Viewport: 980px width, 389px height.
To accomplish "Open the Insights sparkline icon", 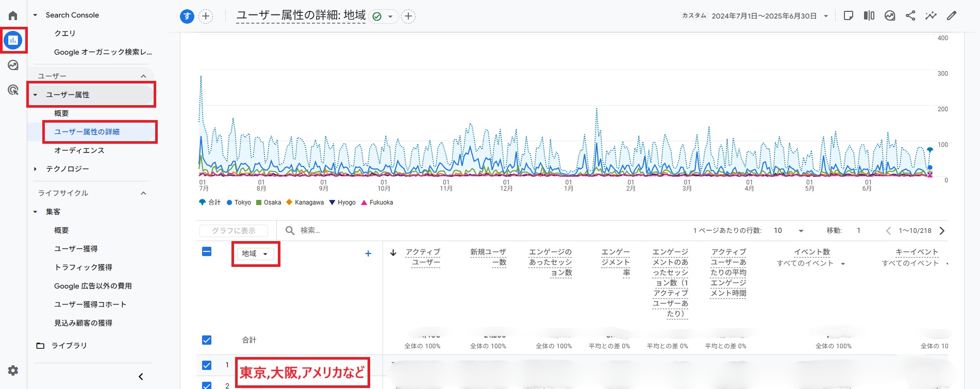I will point(931,15).
